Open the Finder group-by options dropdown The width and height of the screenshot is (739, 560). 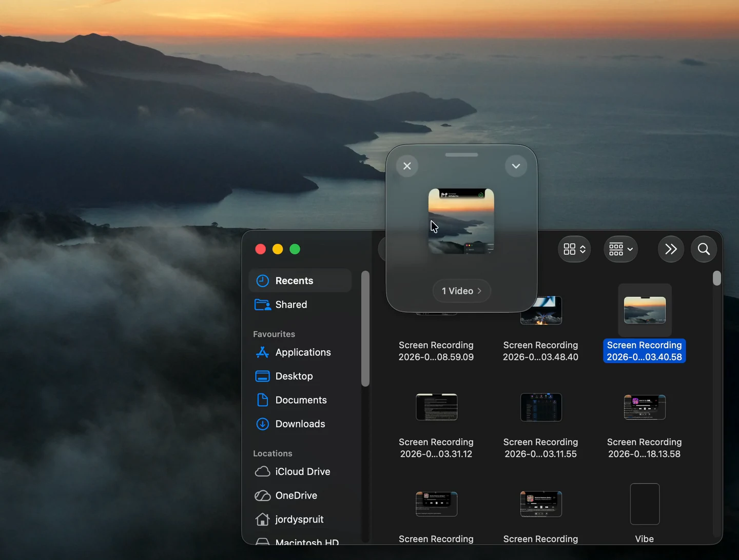pyautogui.click(x=621, y=249)
